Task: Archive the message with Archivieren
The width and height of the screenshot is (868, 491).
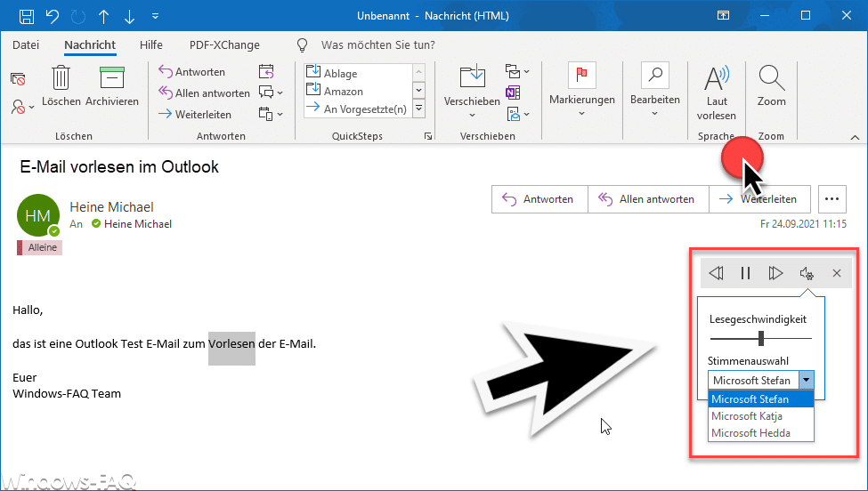Action: (x=112, y=86)
